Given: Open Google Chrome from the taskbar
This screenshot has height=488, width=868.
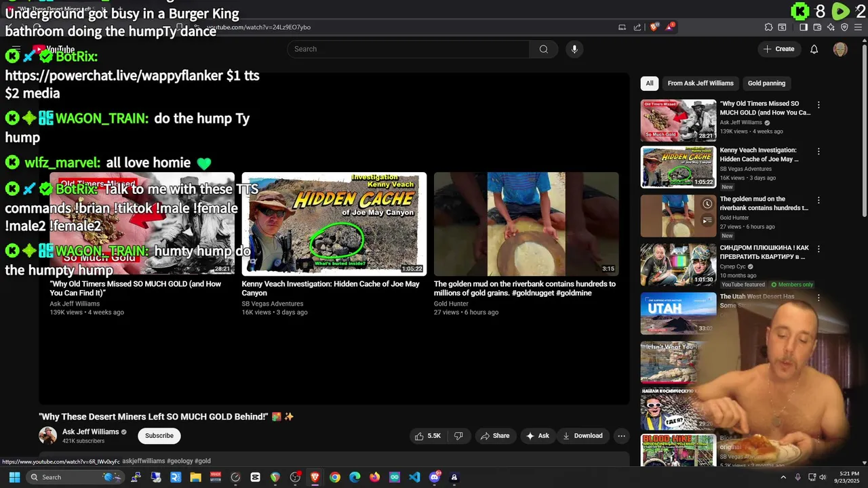Looking at the screenshot, I should (335, 477).
